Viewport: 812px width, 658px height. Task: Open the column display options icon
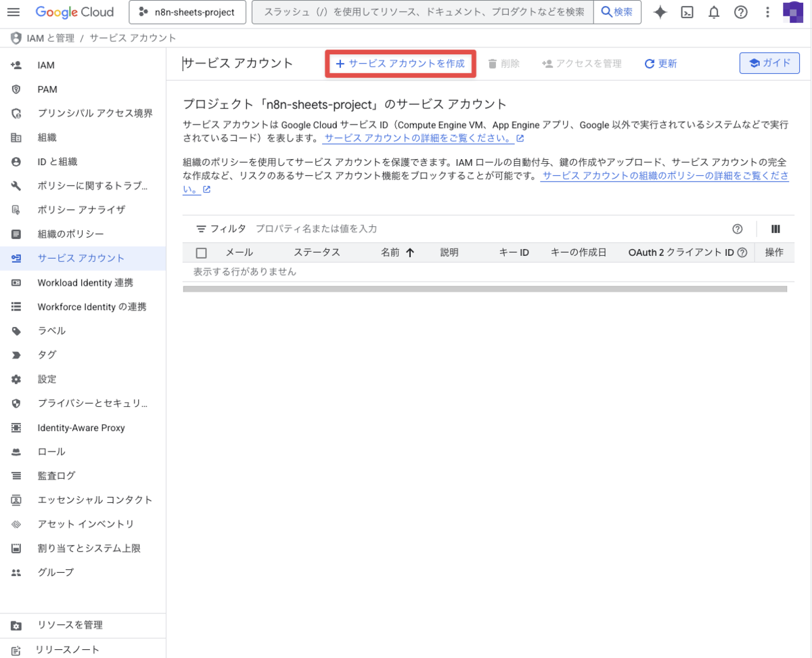click(x=776, y=229)
